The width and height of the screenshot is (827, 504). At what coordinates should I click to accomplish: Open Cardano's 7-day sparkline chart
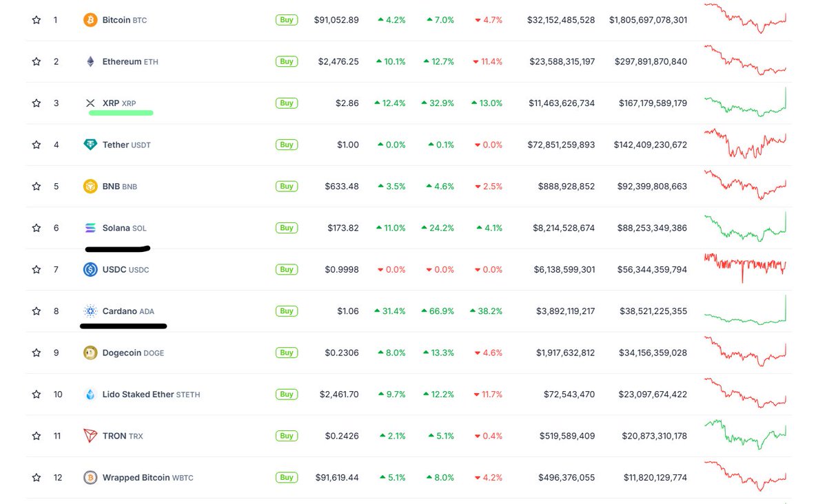click(745, 310)
